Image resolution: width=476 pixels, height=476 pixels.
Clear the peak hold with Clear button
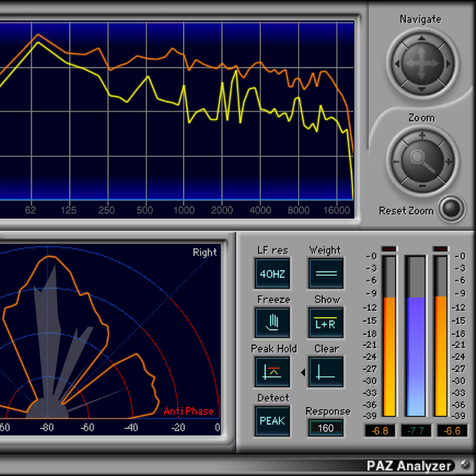pyautogui.click(x=325, y=371)
